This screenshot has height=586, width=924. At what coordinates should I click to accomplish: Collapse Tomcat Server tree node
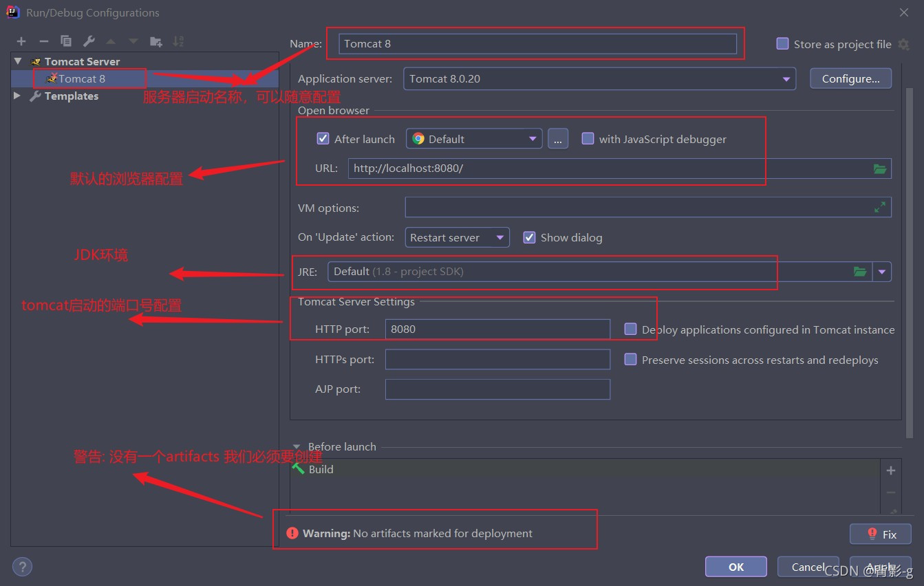(17, 61)
